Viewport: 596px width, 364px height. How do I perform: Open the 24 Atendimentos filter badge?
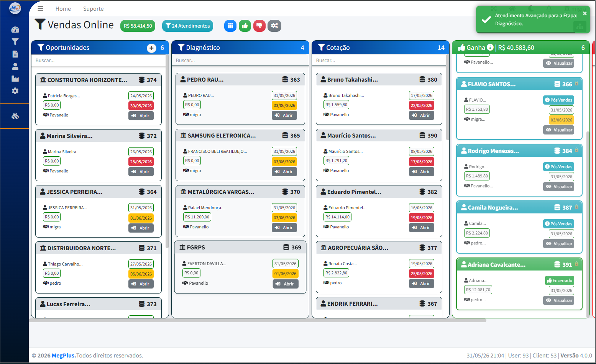pyautogui.click(x=187, y=26)
